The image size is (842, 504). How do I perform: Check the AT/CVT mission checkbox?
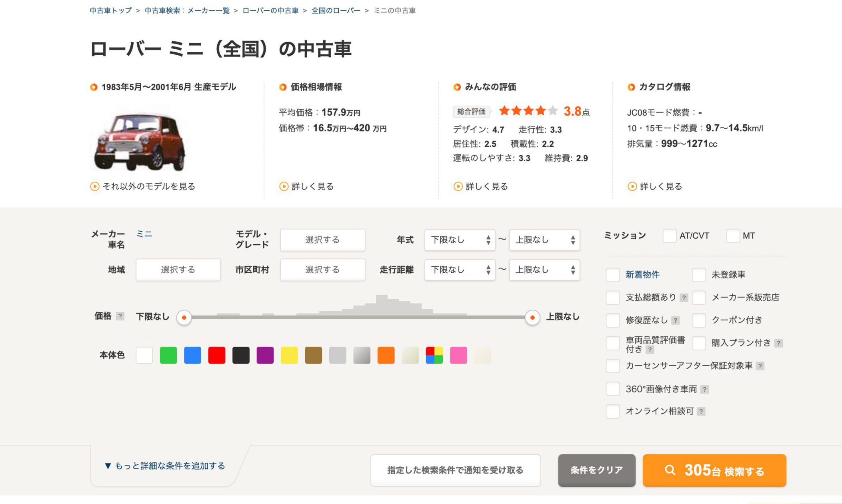(670, 236)
